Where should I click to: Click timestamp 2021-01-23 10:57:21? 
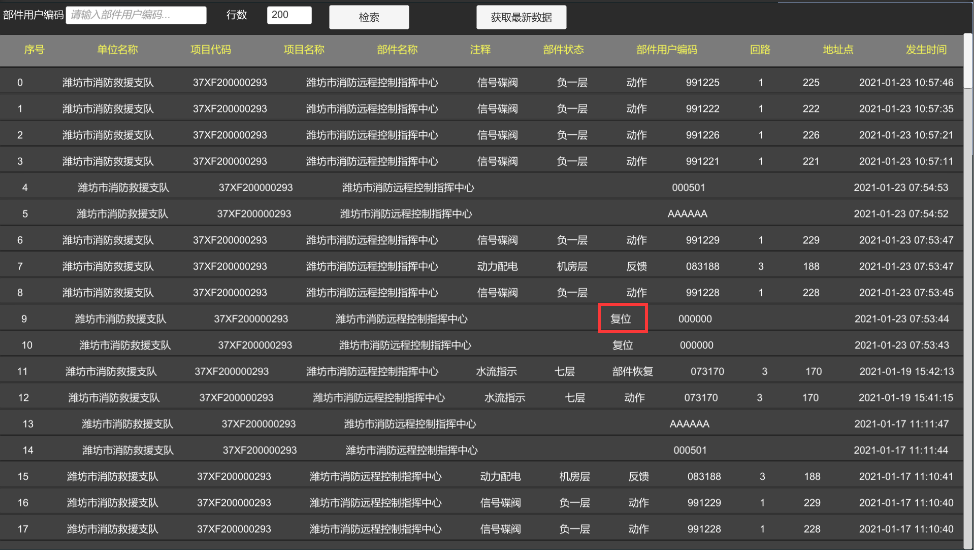[906, 135]
